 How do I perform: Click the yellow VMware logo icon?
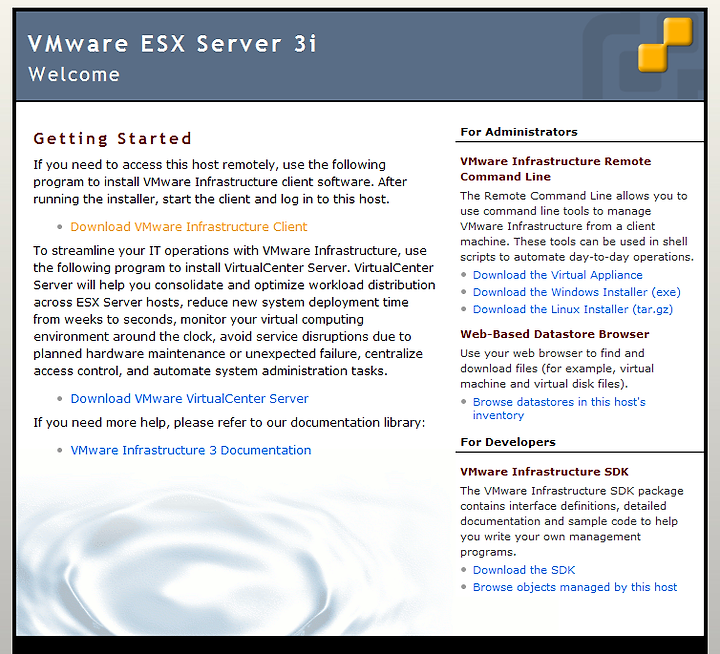pyautogui.click(x=665, y=45)
